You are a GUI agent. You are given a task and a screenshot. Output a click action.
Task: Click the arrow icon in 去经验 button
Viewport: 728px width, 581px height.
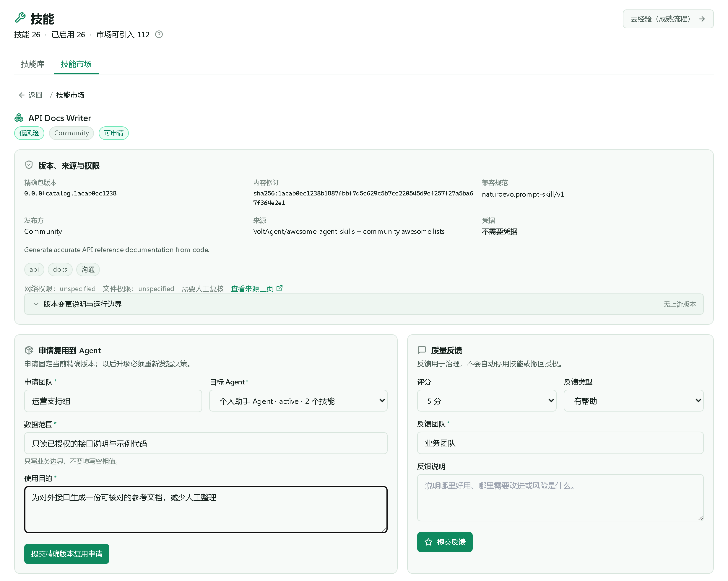pos(702,19)
